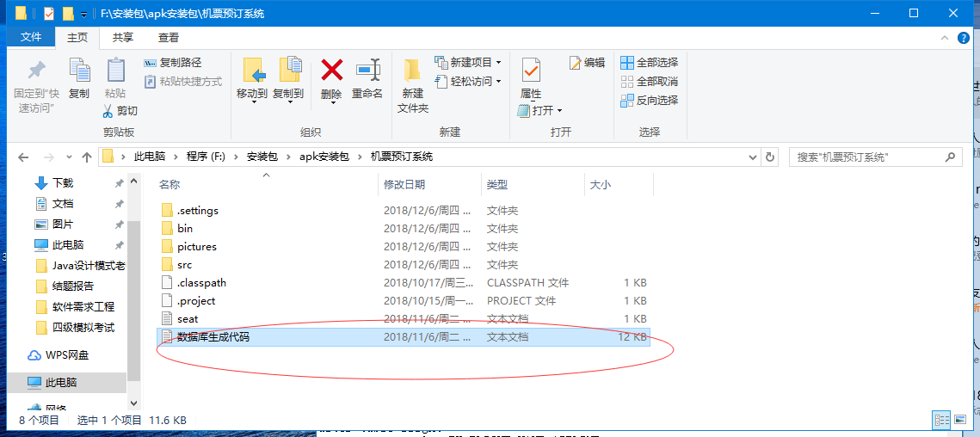Image resolution: width=980 pixels, height=437 pixels.
Task: Click the Rename (重命名) icon
Action: (367, 70)
